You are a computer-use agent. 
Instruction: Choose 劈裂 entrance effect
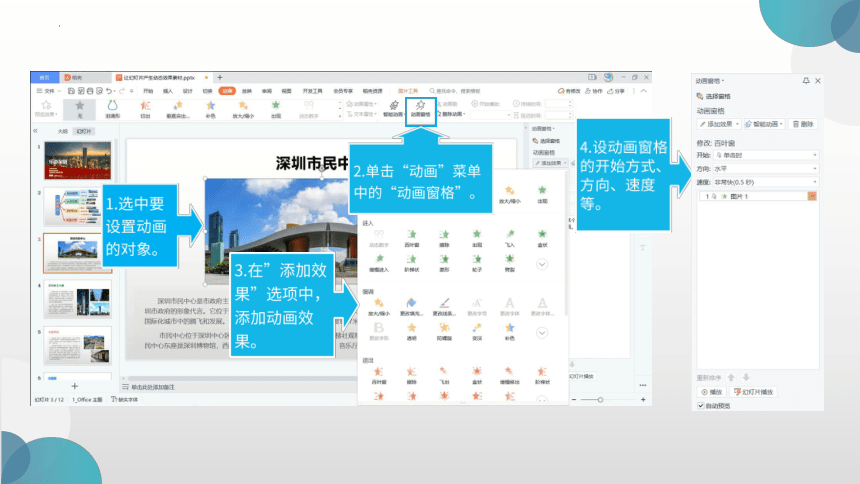510,263
